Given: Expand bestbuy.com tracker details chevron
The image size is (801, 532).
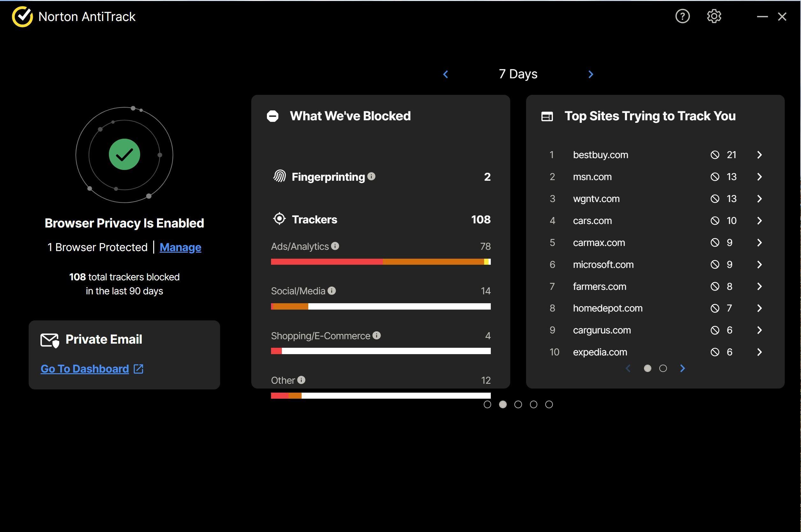Looking at the screenshot, I should point(760,155).
